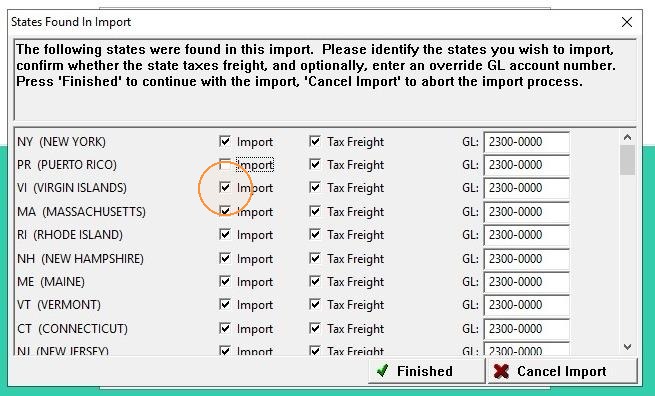Click the GL field for Connecticut
The width and height of the screenshot is (655, 396).
pyautogui.click(x=526, y=329)
